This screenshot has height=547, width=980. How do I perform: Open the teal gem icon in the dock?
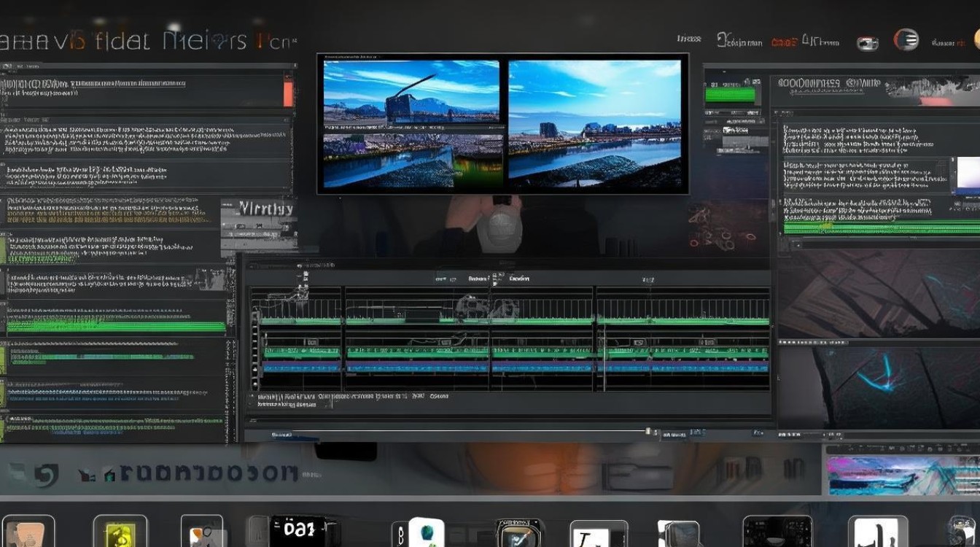pos(427,532)
